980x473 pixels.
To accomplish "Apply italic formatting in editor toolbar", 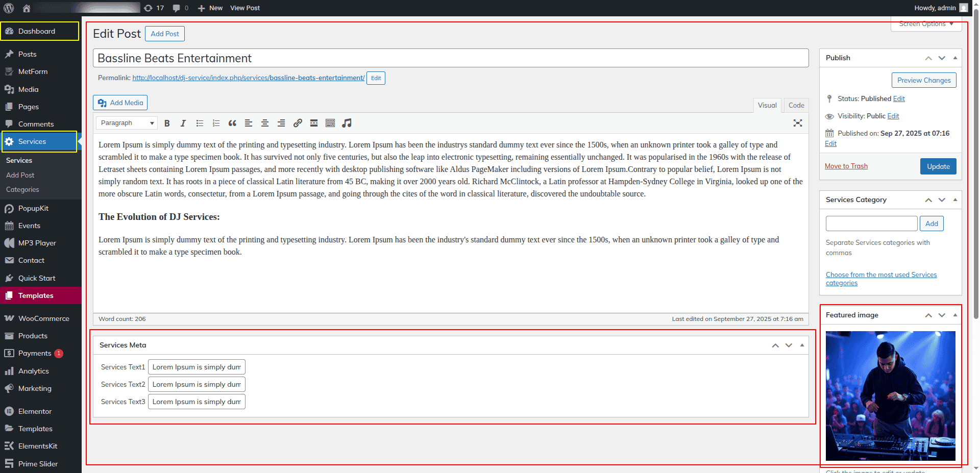I will (183, 123).
